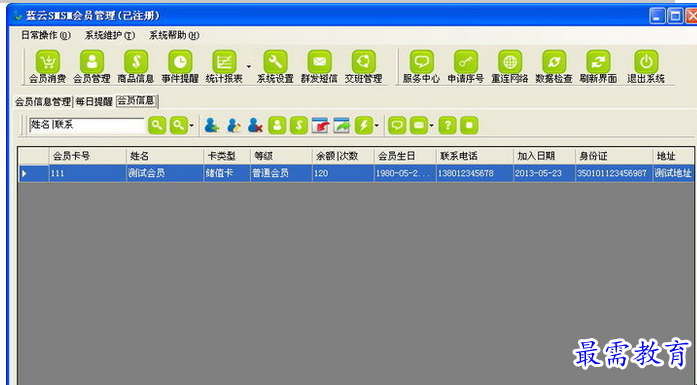Image resolution: width=697 pixels, height=385 pixels.
Task: Click the green lightning bolt icon
Action: coord(364,125)
